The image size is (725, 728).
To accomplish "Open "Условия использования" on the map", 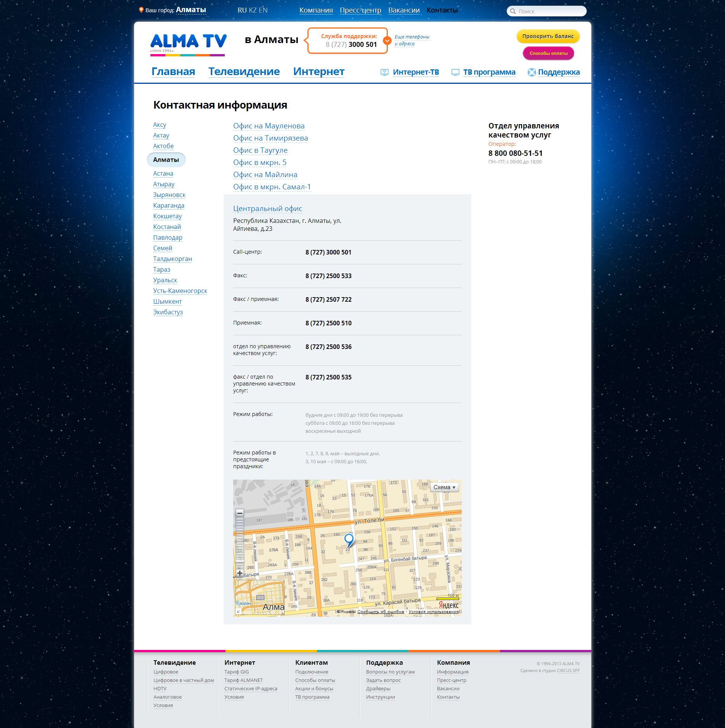I will (434, 612).
